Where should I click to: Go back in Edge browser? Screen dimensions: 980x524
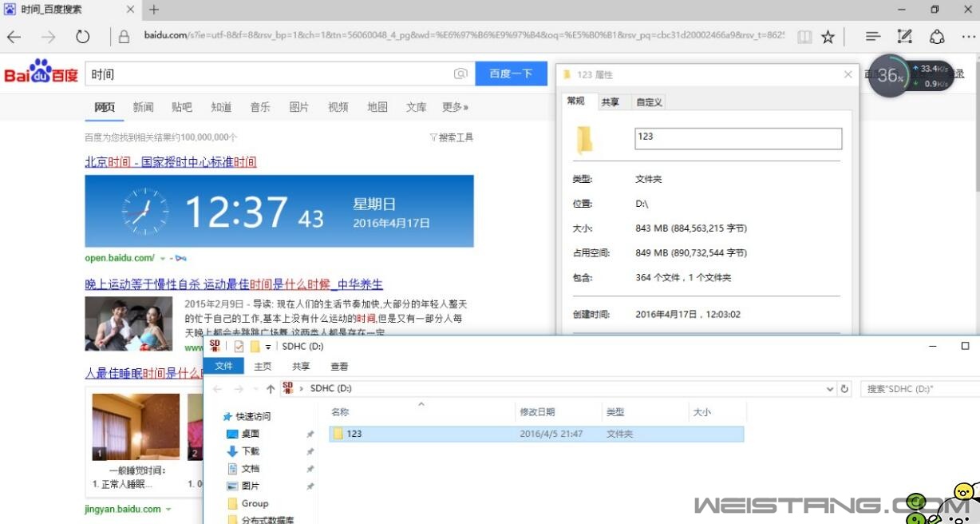14,37
